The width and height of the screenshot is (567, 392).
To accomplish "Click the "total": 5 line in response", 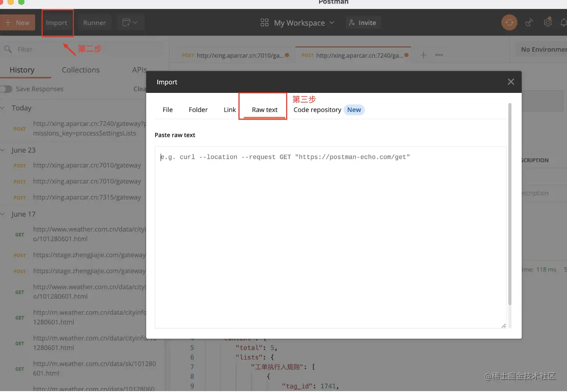I will [x=256, y=348].
